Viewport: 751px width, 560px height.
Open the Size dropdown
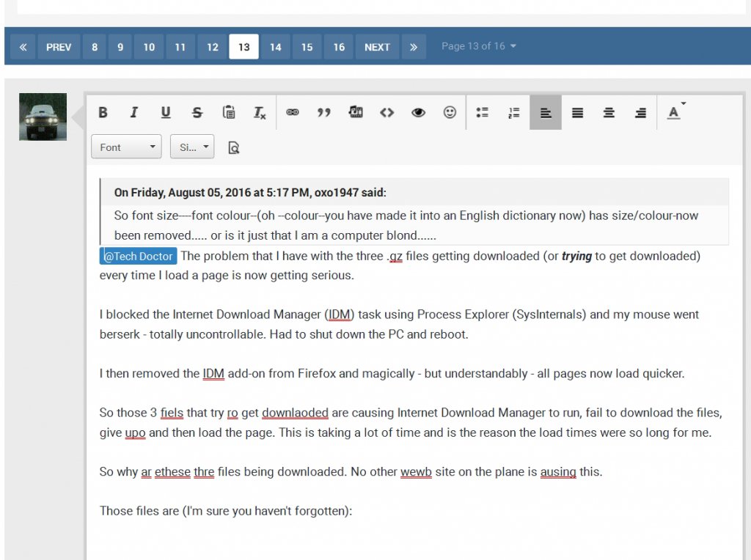[191, 147]
